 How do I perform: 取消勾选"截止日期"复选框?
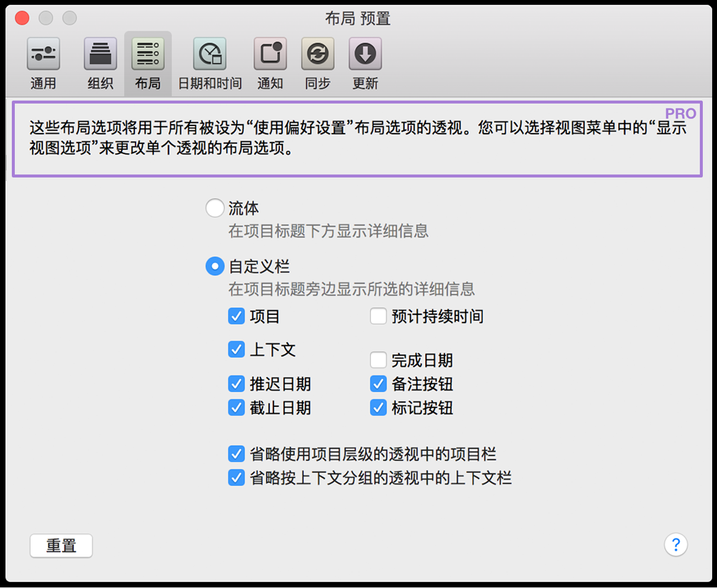[x=236, y=407]
